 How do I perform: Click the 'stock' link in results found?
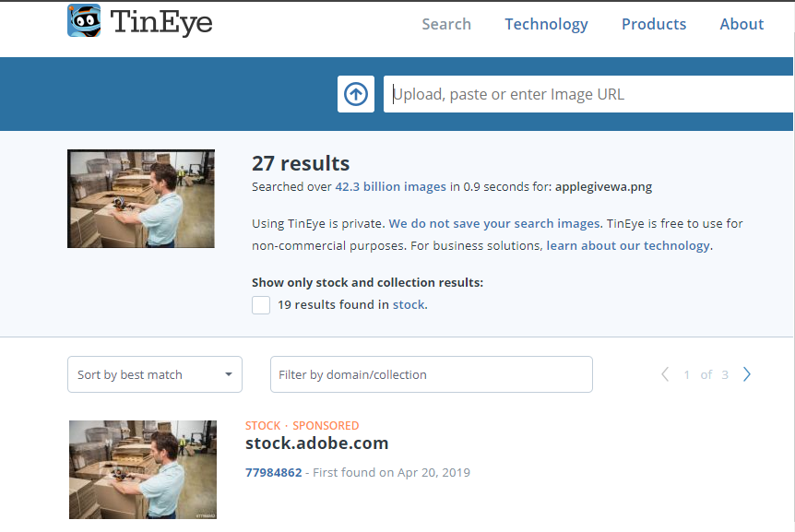tap(409, 304)
